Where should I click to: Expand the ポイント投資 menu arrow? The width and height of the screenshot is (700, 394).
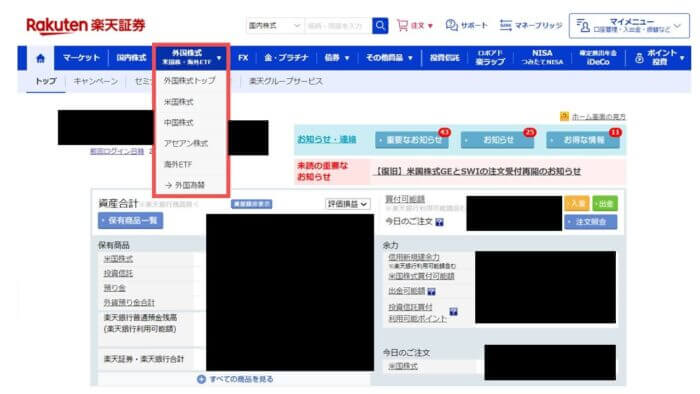click(682, 58)
